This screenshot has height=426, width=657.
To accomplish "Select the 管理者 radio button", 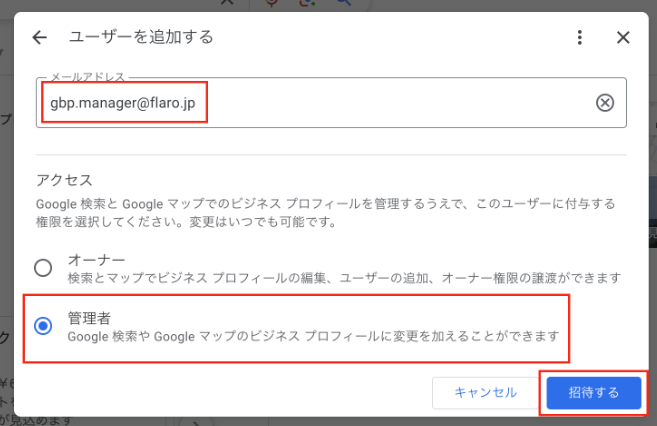I will 43,326.
